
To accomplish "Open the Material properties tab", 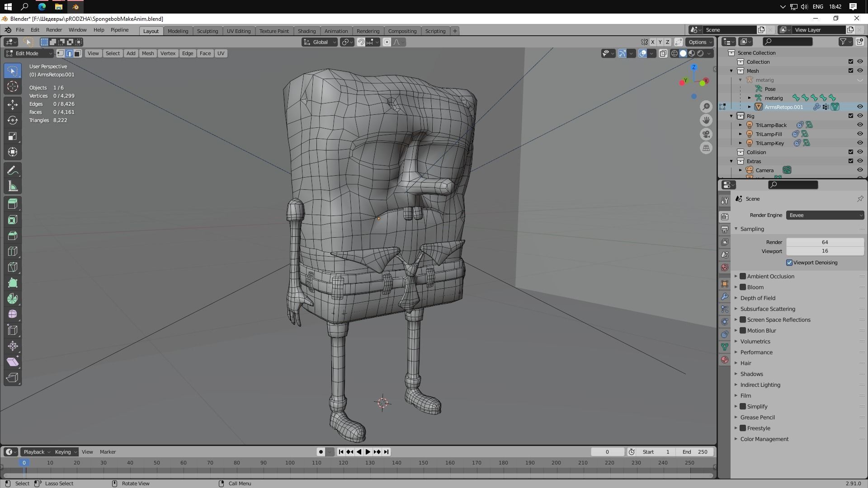I will [x=725, y=360].
